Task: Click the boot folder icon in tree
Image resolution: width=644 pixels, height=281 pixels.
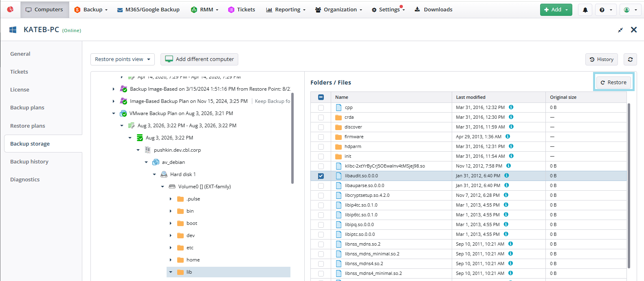Action: [x=180, y=223]
